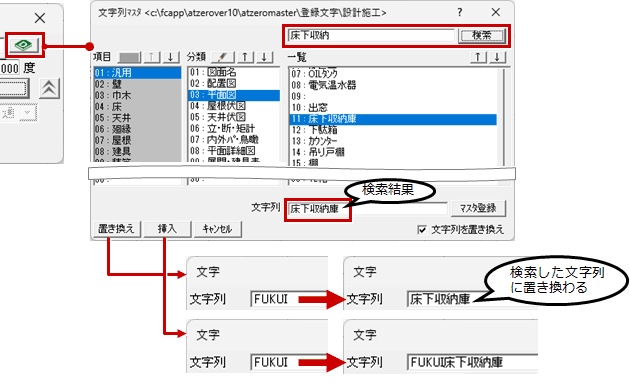Click the 検索 search button
The width and height of the screenshot is (630, 384).
tap(482, 36)
